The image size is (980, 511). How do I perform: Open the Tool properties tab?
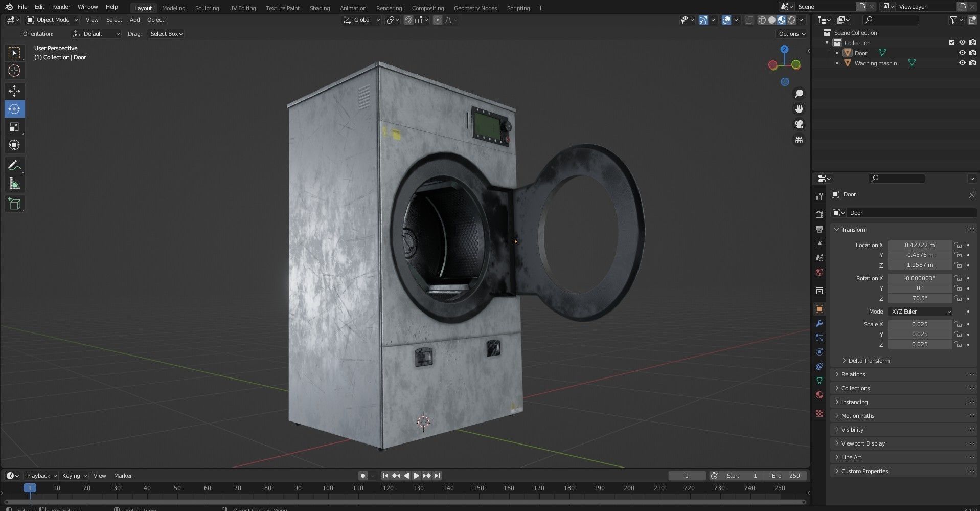tap(819, 196)
